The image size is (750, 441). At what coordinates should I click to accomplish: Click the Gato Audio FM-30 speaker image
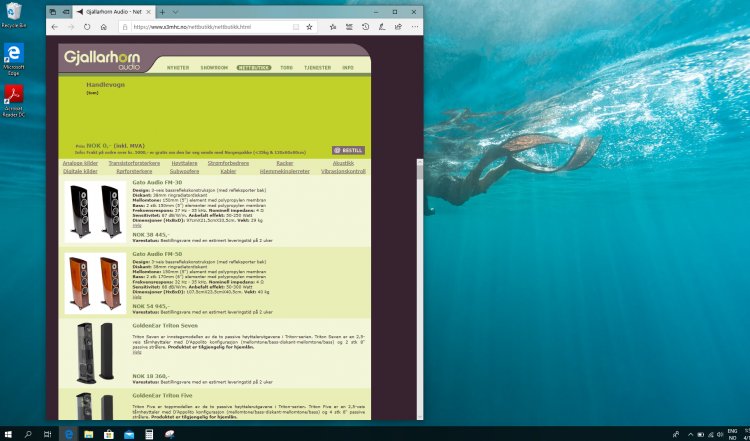(95, 212)
